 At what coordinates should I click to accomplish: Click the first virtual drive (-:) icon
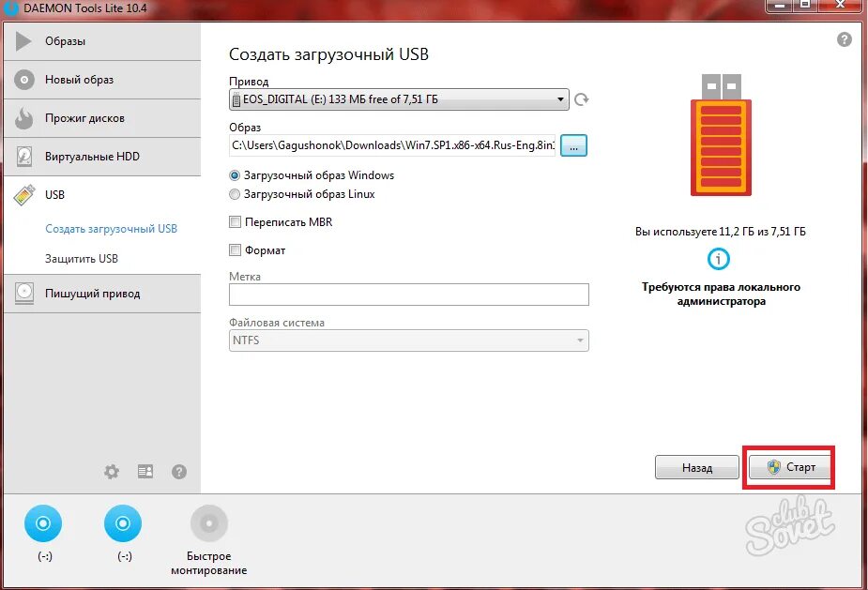click(x=43, y=523)
